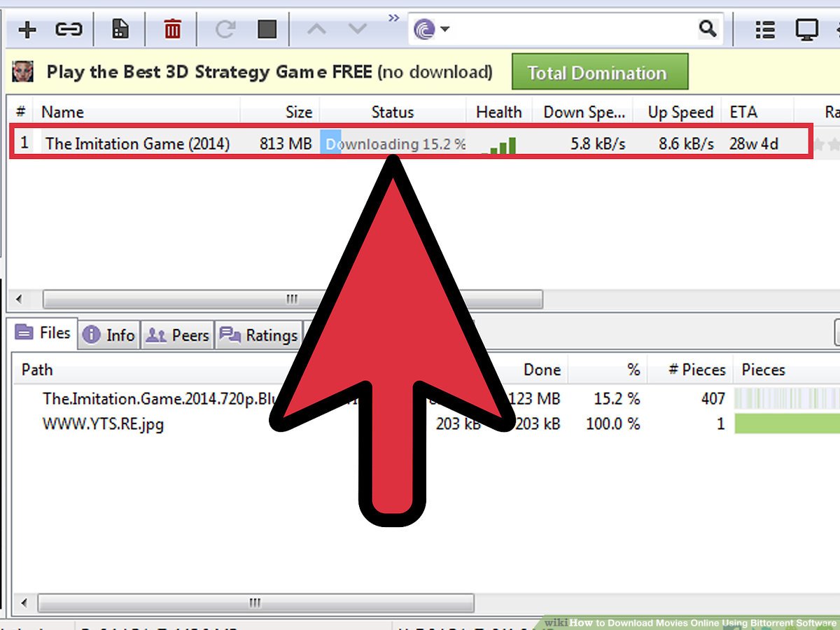This screenshot has height=630, width=840.
Task: Click the Stop Torrent square icon
Action: [267, 29]
